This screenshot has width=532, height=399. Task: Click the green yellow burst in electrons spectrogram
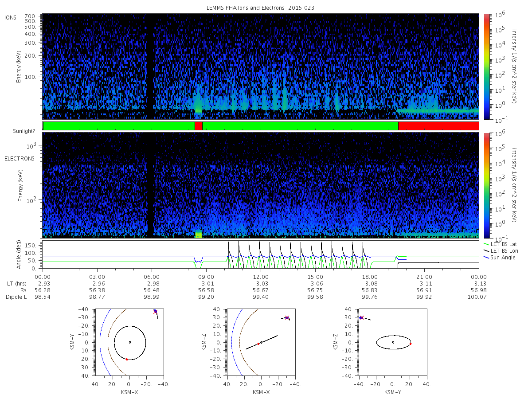[x=198, y=234]
